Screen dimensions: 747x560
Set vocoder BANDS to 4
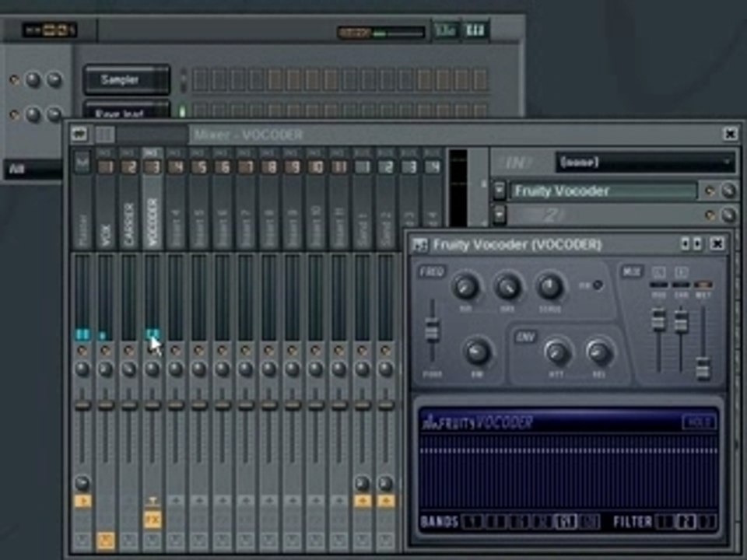[x=472, y=523]
